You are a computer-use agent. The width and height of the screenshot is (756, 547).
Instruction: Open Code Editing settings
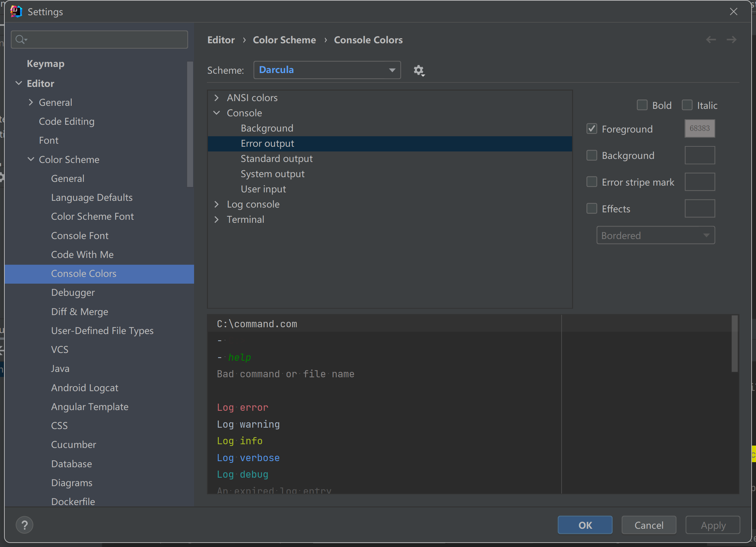tap(67, 121)
